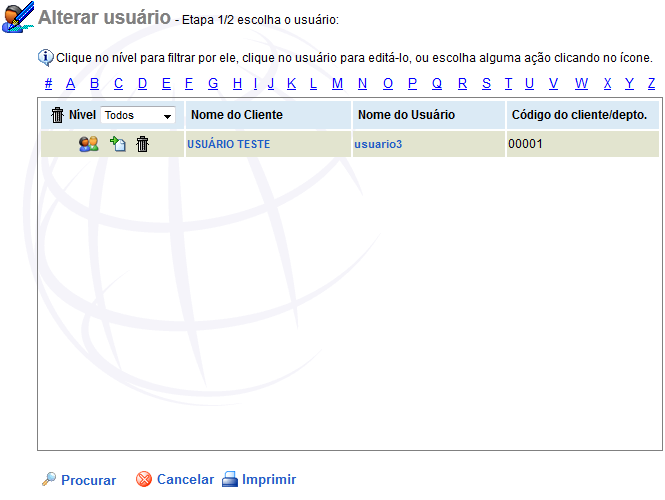Filter users by letter R

coord(462,84)
